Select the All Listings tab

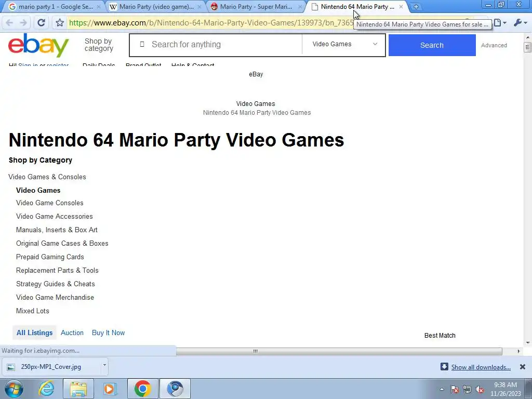[35, 332]
